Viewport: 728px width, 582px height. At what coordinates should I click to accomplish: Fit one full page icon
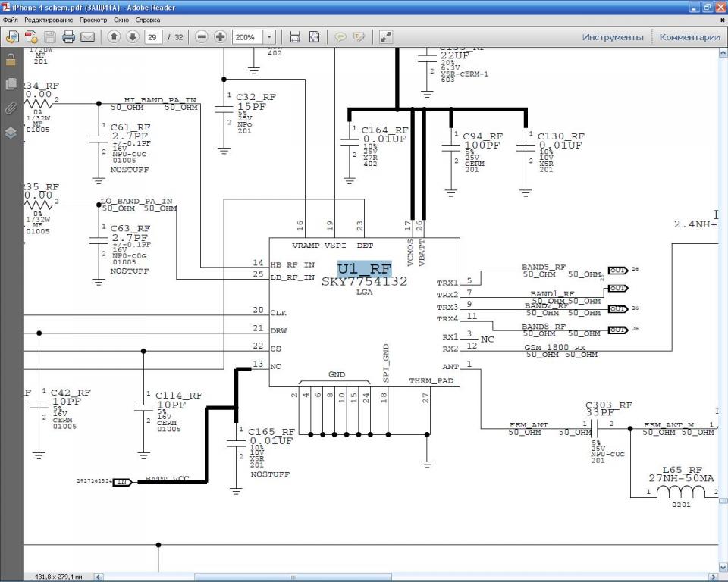coord(314,36)
